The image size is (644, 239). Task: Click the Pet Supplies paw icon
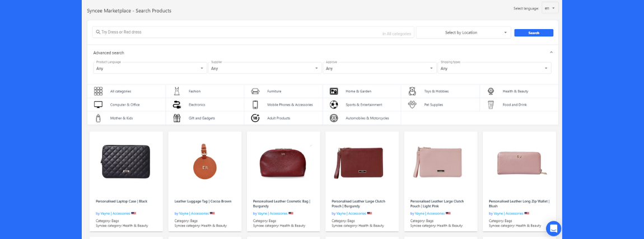pyautogui.click(x=412, y=105)
